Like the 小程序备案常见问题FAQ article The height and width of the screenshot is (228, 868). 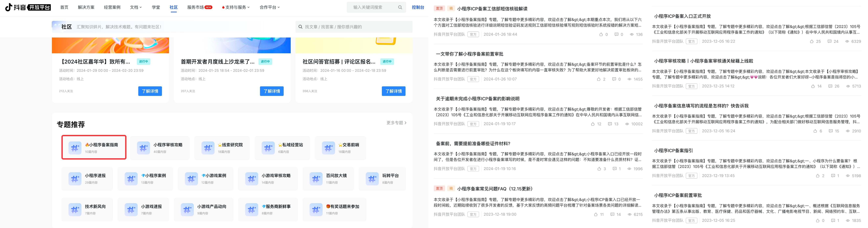(596, 215)
